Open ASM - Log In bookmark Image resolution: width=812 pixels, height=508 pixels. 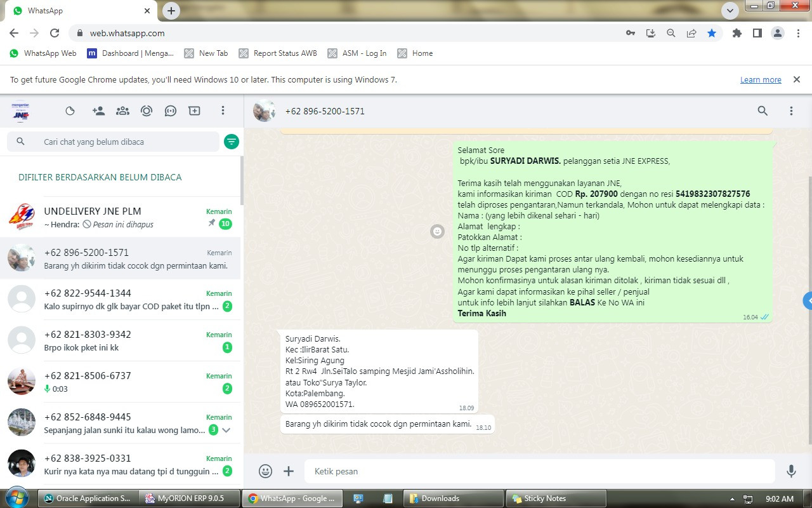click(357, 53)
